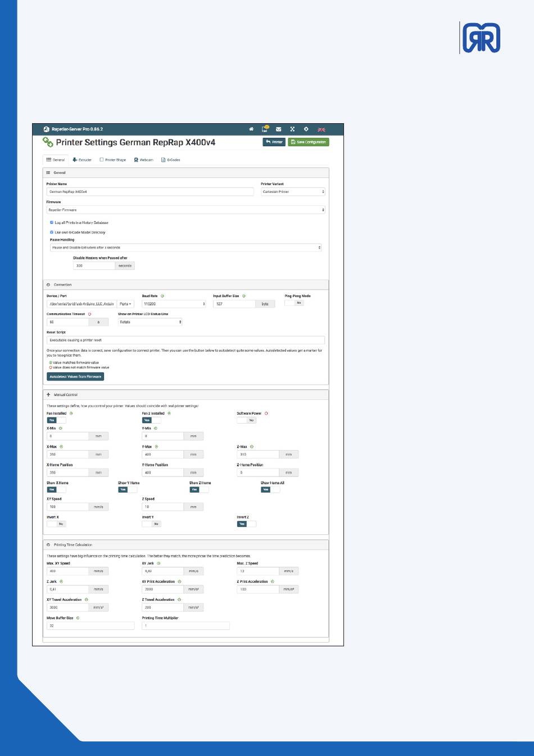This screenshot has height=756, width=534.
Task: Click the green marker beside X-Max
Action: pyautogui.click(x=61, y=447)
